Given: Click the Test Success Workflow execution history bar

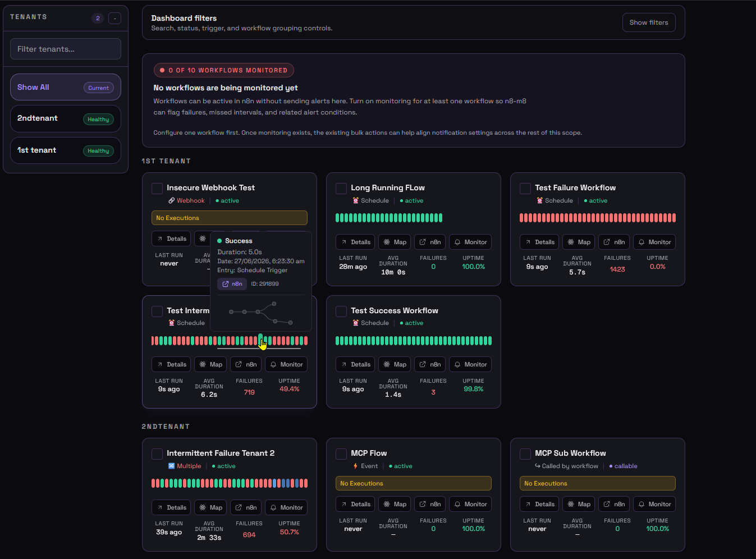Looking at the screenshot, I should pos(414,341).
